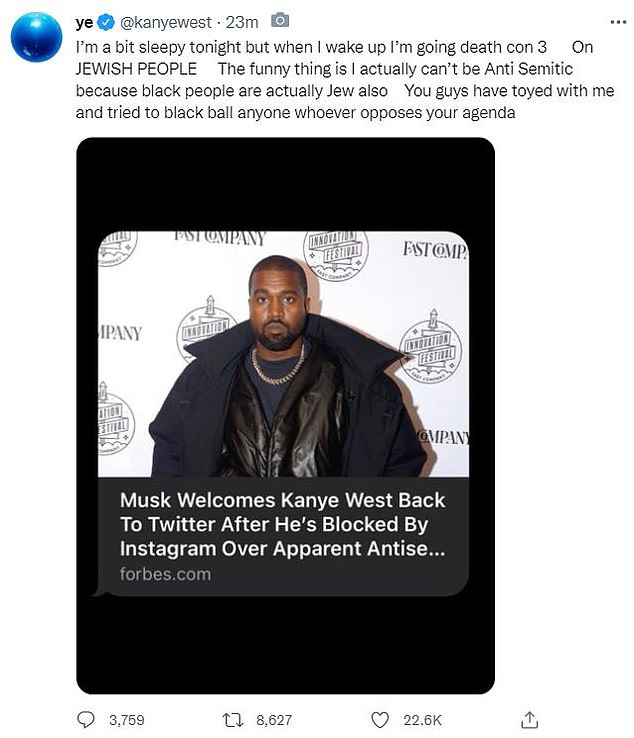Click the Fast Company event photo
Viewport: 634px width, 738px height.
283,354
